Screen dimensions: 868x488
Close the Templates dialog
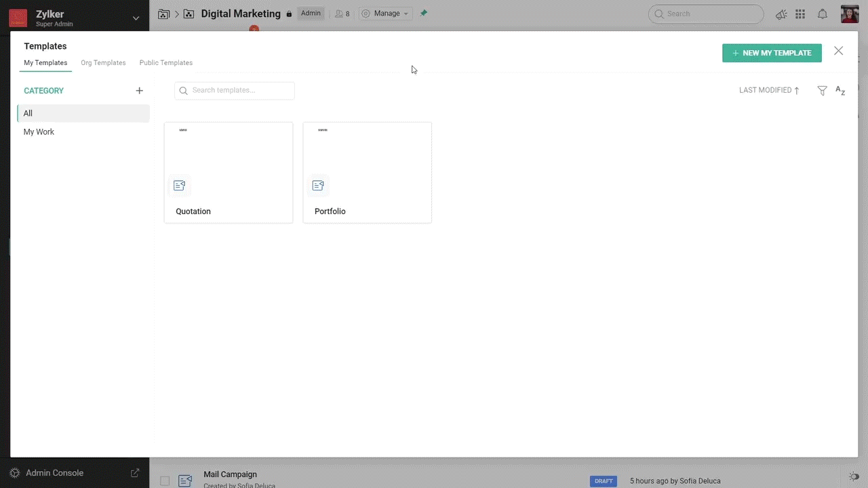(x=838, y=52)
